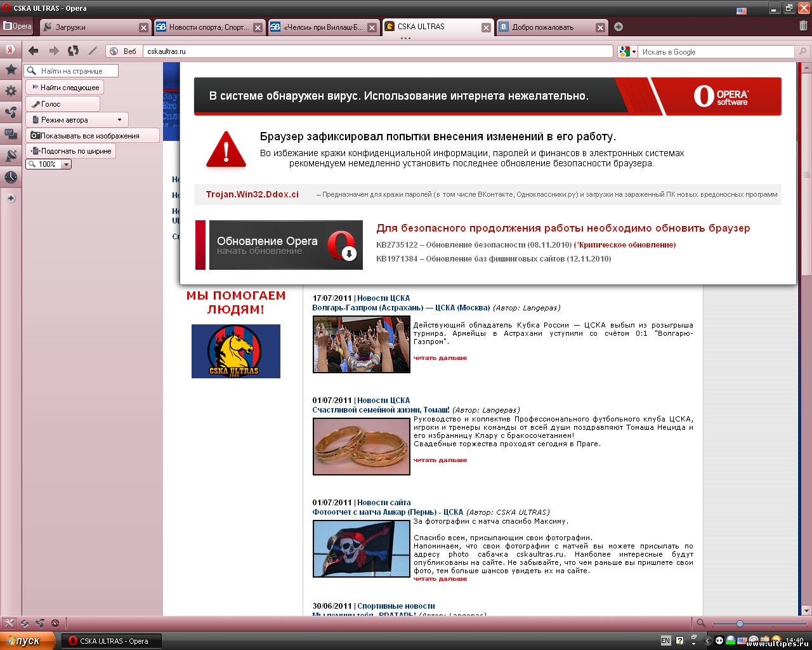Screen dimensions: 812x650
Task: Click the Back navigation arrow
Action: coord(34,51)
